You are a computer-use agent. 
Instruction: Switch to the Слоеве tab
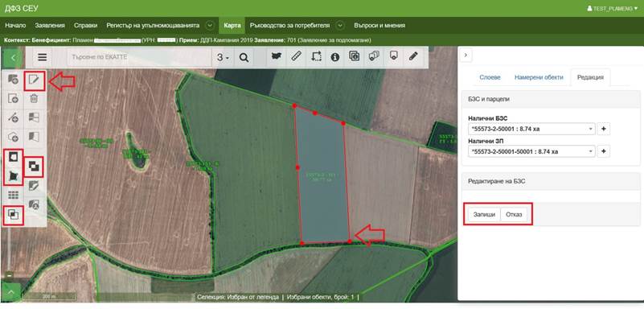click(490, 77)
